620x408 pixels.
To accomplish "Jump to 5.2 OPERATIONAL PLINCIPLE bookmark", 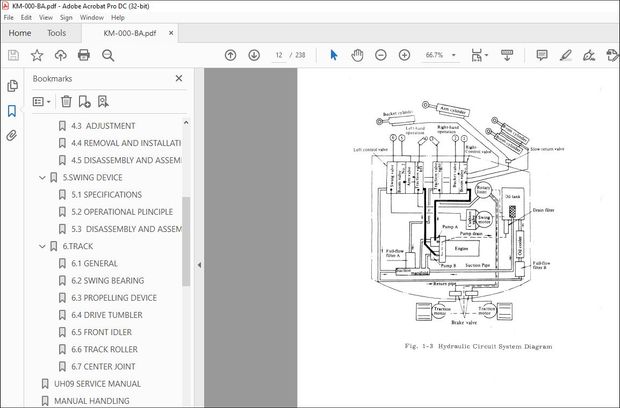I will (x=122, y=212).
